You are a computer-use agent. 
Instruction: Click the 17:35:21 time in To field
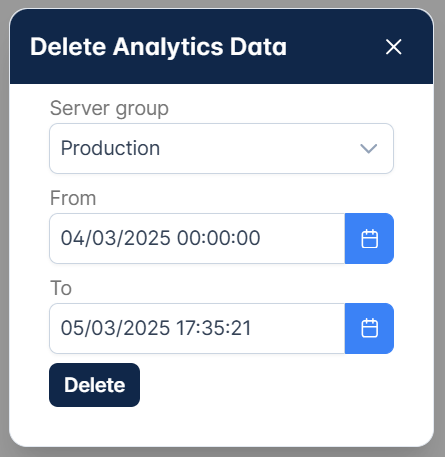coord(213,328)
